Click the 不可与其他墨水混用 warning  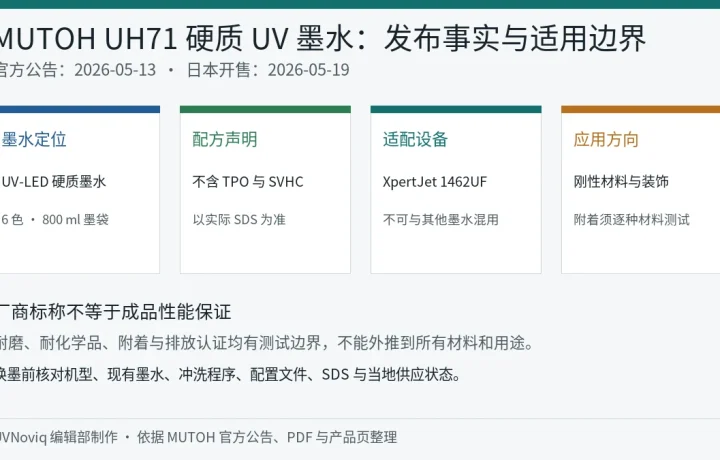pos(440,219)
